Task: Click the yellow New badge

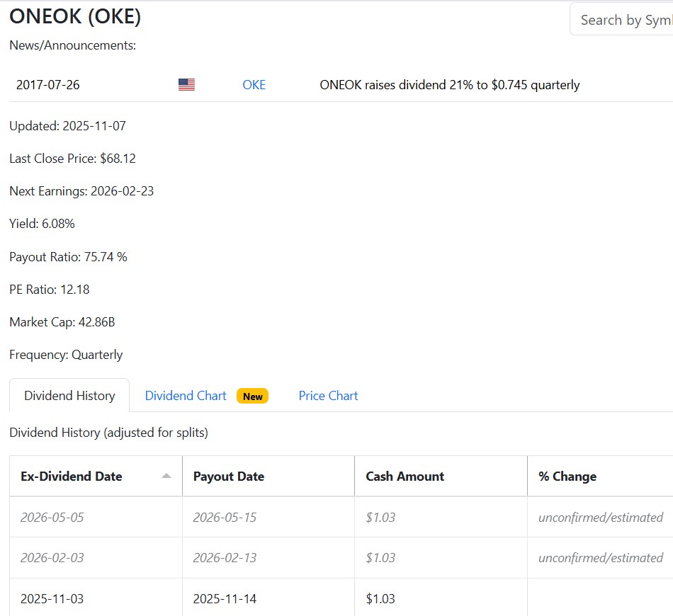Action: (x=252, y=397)
